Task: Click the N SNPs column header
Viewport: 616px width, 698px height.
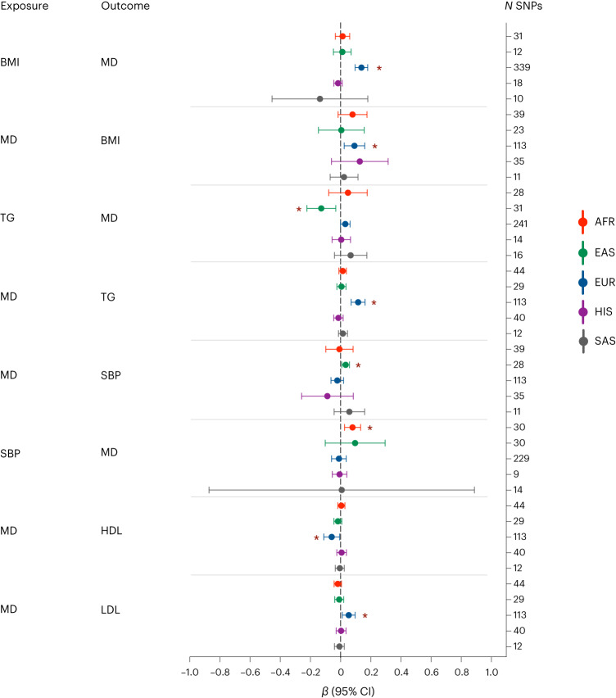Action: tap(523, 6)
